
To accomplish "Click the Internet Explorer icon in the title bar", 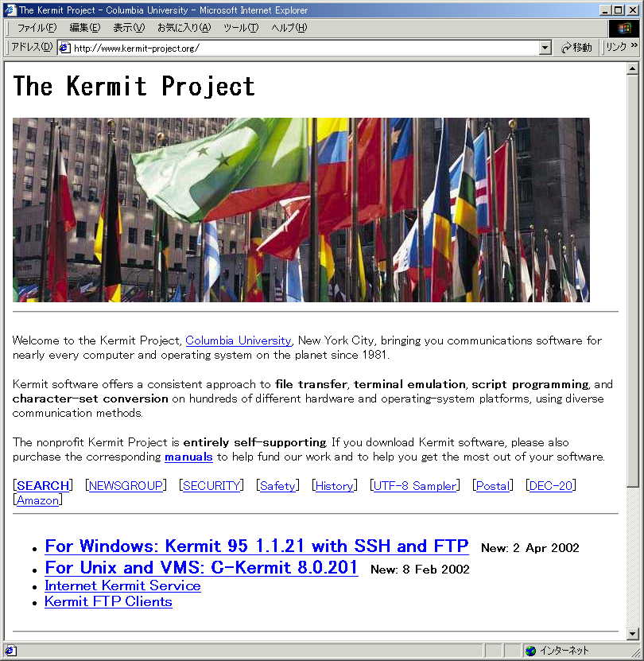I will tap(10, 10).
